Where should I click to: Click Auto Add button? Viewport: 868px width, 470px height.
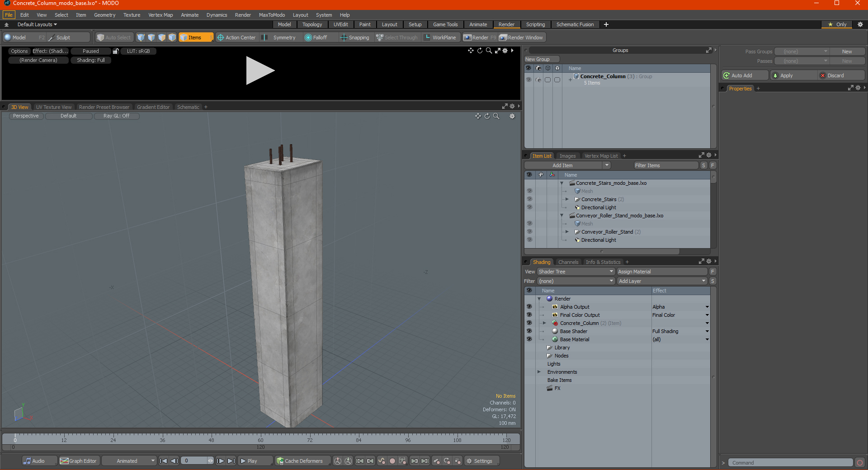(745, 75)
